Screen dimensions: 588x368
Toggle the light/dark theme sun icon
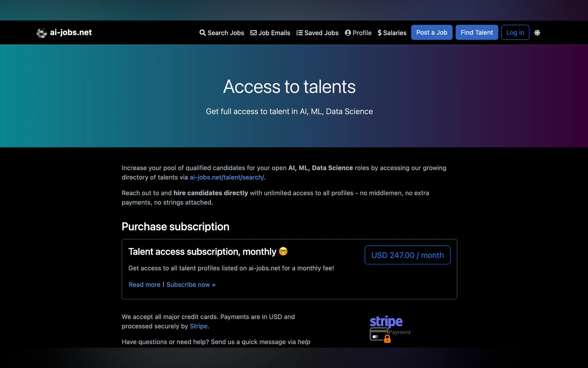(x=537, y=33)
